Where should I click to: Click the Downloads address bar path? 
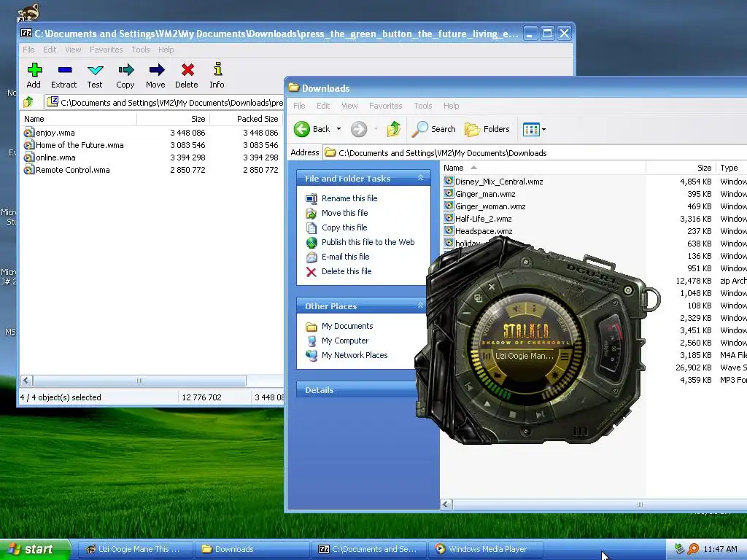(443, 153)
